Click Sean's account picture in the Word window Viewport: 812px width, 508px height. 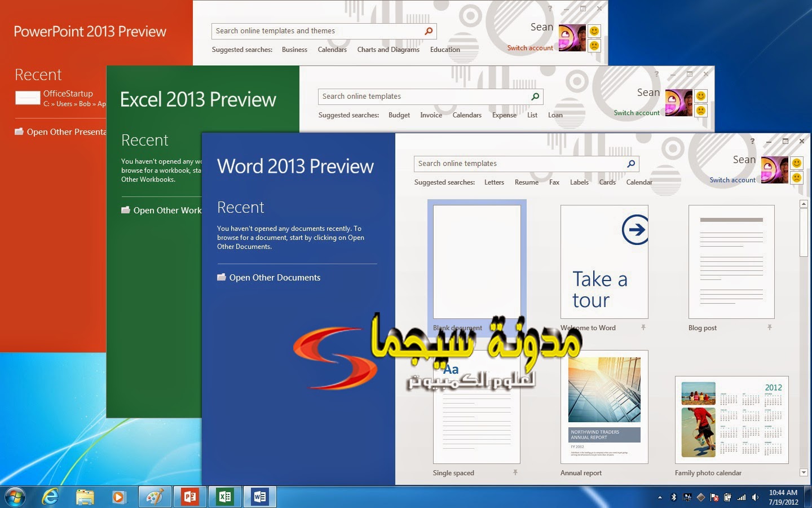(x=775, y=169)
